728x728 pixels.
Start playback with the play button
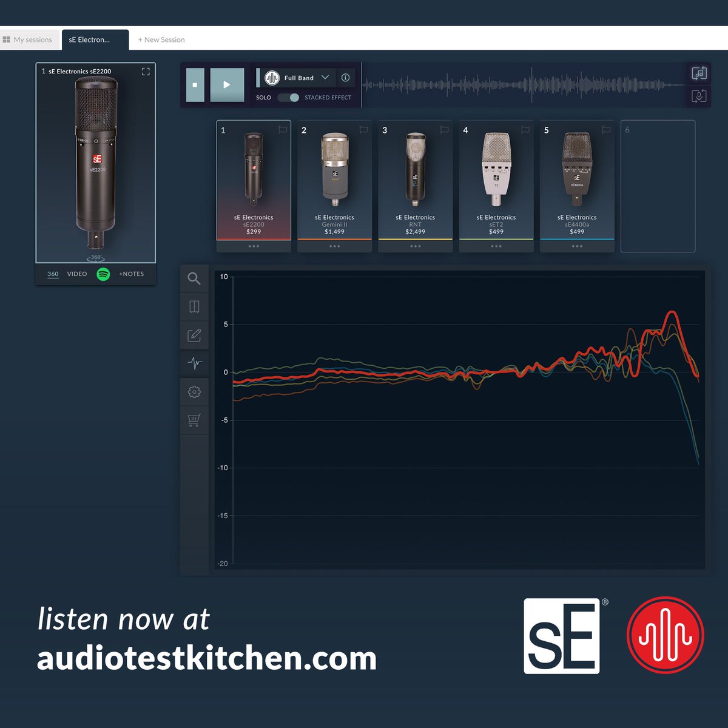click(227, 85)
